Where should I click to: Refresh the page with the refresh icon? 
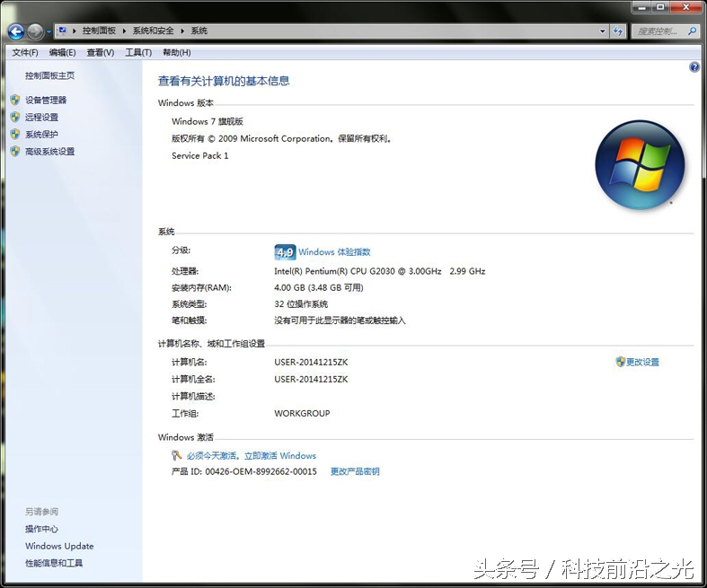pos(618,31)
